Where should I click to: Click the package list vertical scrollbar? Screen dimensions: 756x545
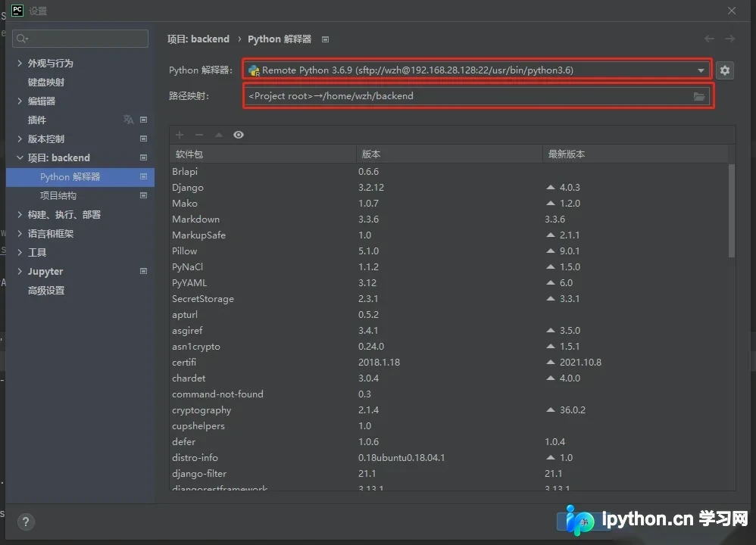coord(732,210)
